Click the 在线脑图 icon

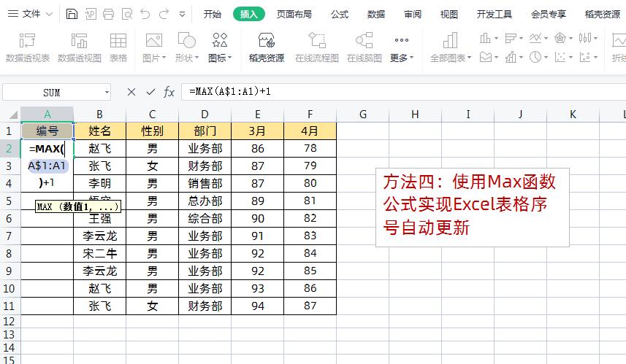point(364,47)
